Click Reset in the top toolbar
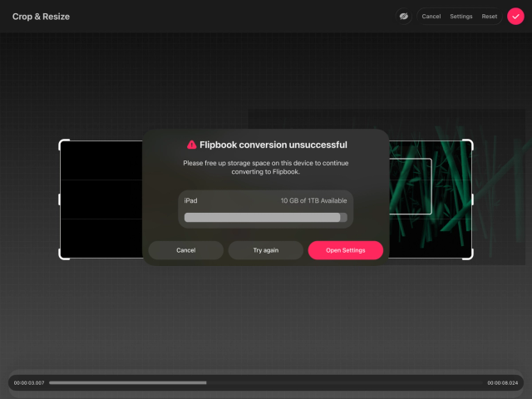This screenshot has height=399, width=532. click(x=490, y=17)
